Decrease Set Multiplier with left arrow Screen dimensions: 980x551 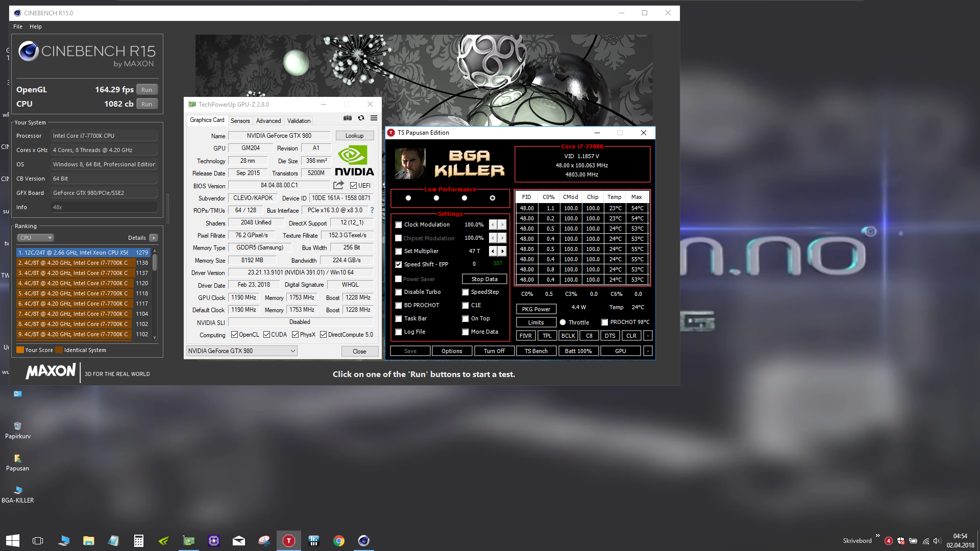tap(493, 251)
